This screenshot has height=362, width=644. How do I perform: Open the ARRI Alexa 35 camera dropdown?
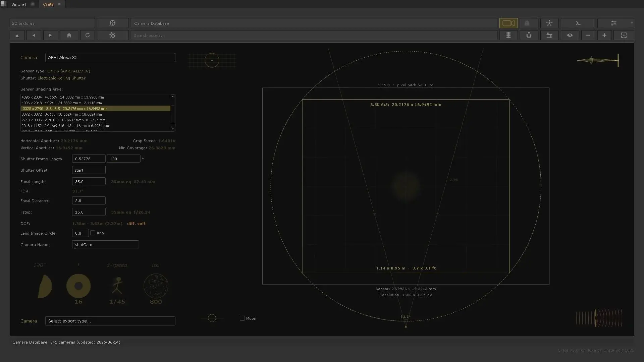pos(110,57)
